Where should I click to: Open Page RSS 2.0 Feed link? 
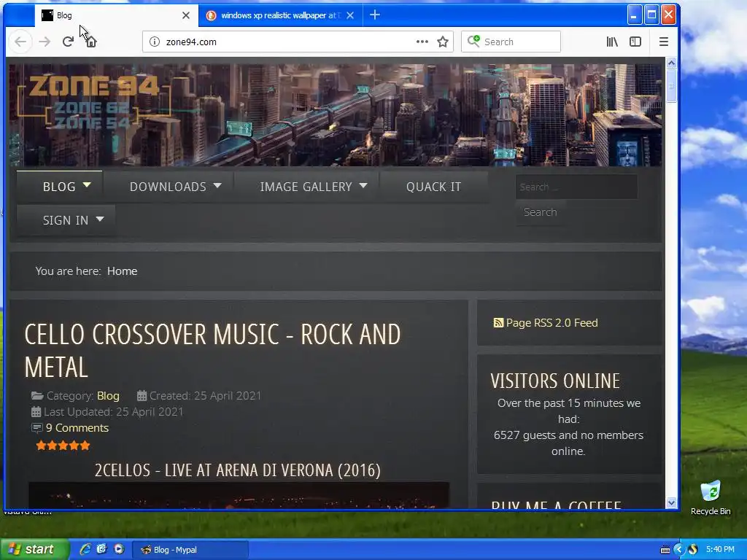coord(551,323)
